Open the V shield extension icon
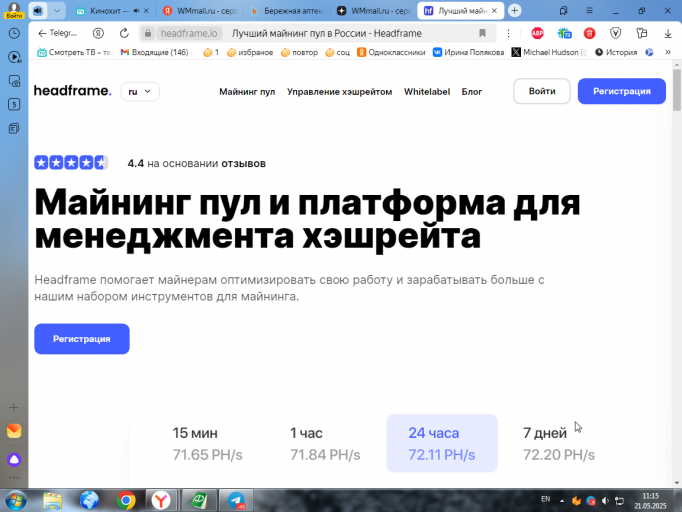Image resolution: width=682 pixels, height=512 pixels. (x=615, y=33)
